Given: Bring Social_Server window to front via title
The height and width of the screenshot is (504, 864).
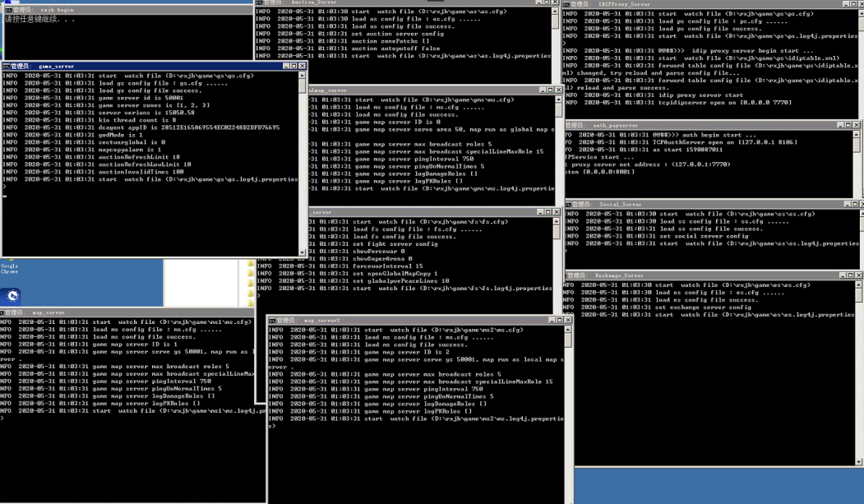Looking at the screenshot, I should point(699,204).
